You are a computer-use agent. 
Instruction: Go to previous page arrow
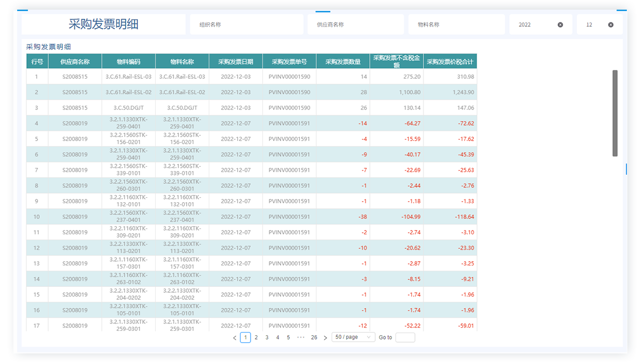click(235, 338)
